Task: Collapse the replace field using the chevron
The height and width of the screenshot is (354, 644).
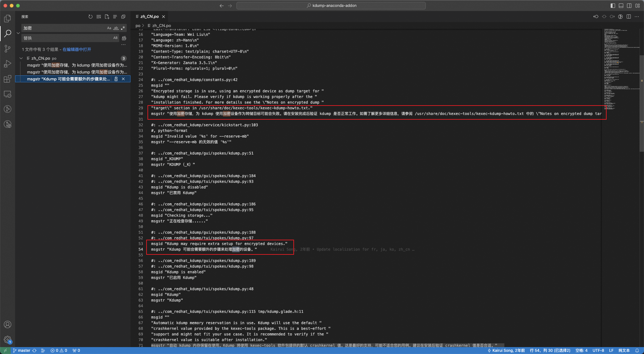Action: pos(18,33)
